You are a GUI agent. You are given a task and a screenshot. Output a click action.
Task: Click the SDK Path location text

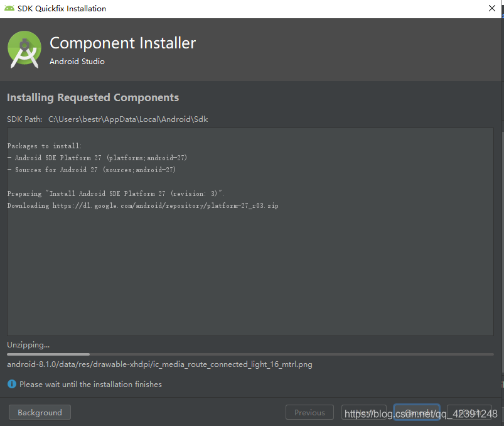click(126, 119)
